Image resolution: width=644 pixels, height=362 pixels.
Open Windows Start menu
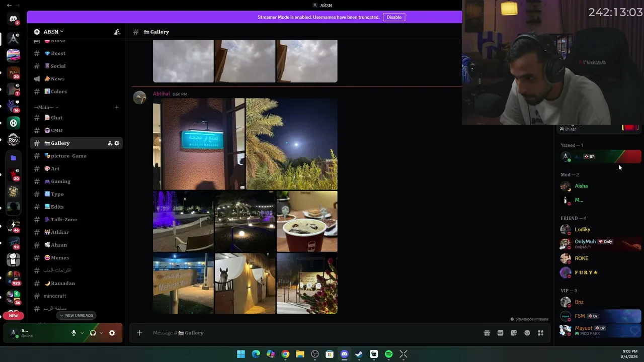click(x=241, y=354)
